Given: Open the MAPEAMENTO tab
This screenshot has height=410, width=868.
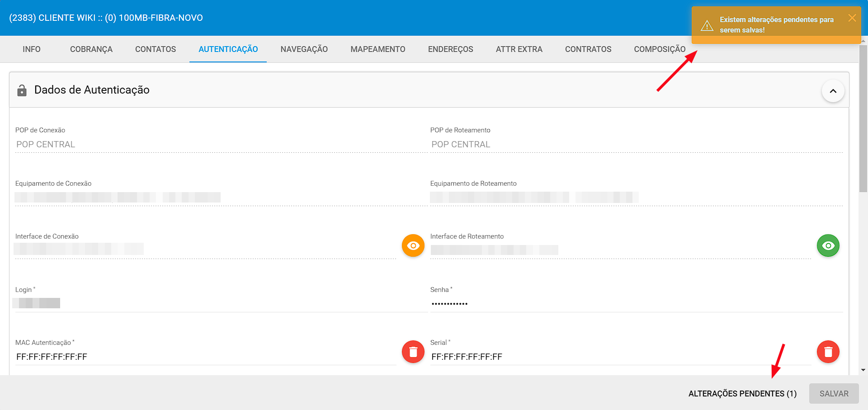Looking at the screenshot, I should pyautogui.click(x=378, y=49).
